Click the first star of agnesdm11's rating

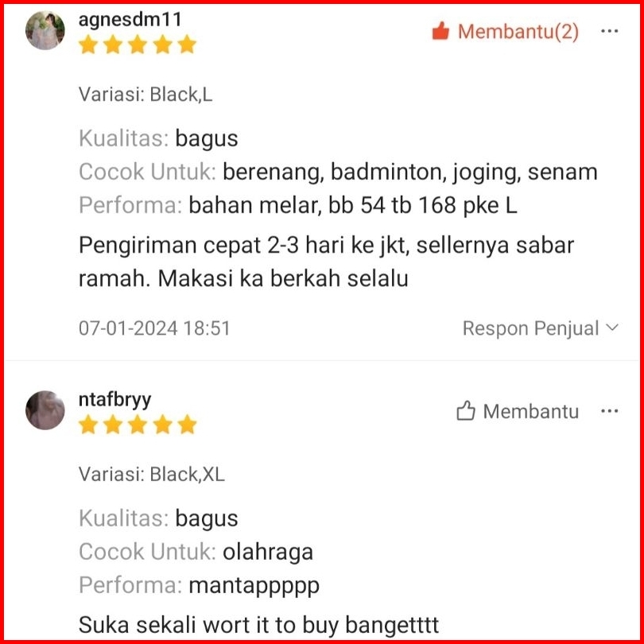point(88,45)
